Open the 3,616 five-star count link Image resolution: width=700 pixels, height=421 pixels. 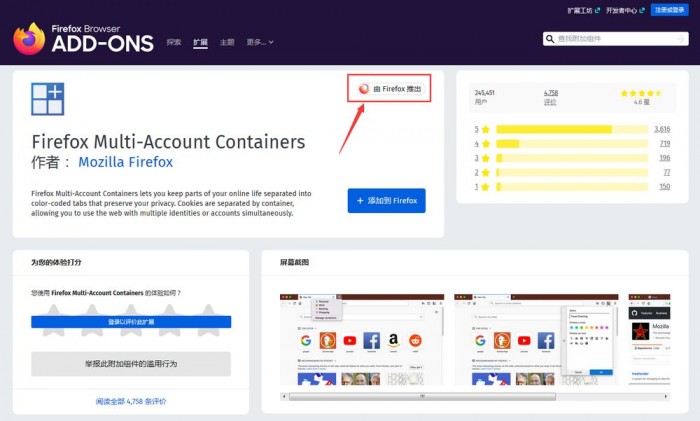662,129
